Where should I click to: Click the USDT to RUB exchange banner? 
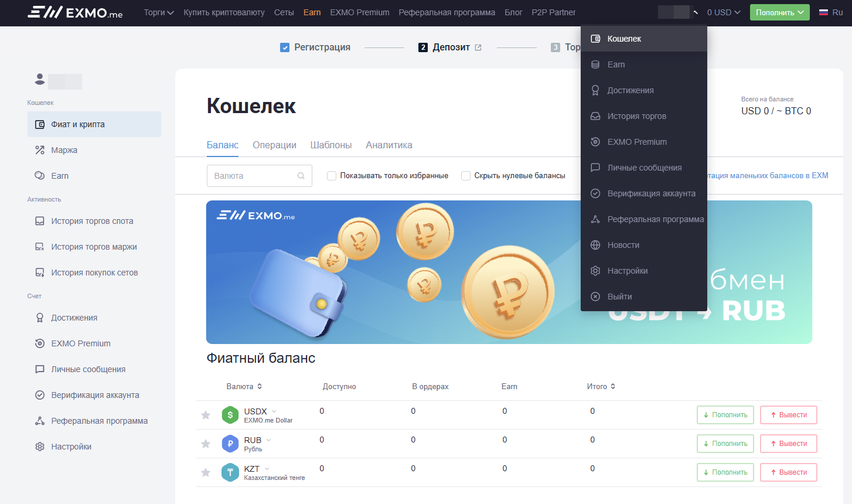coord(509,273)
